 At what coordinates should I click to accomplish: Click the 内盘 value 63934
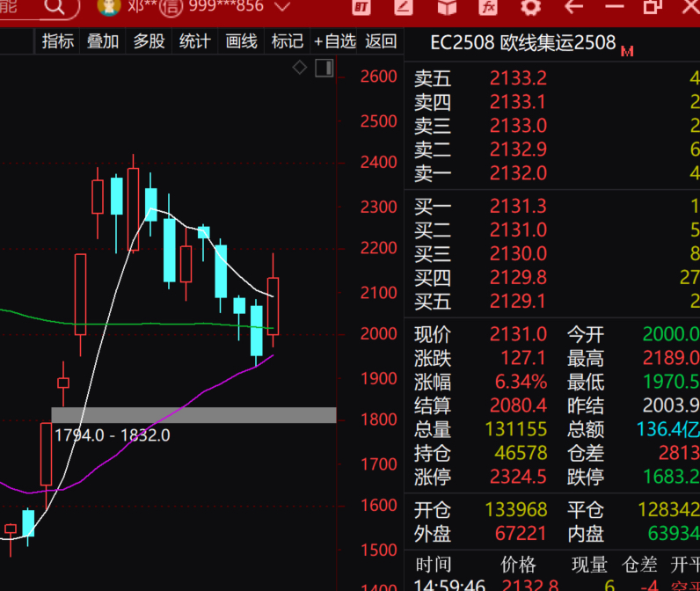coord(674,534)
